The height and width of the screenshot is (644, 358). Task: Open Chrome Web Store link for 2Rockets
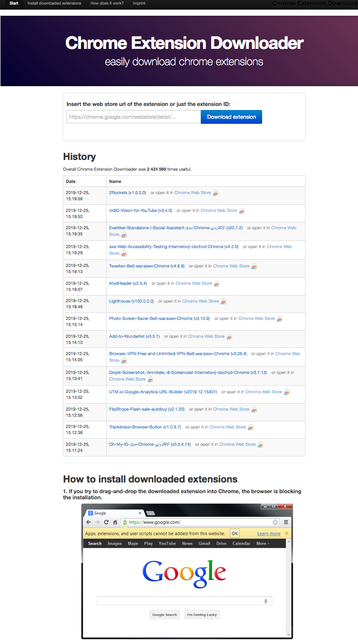[193, 193]
